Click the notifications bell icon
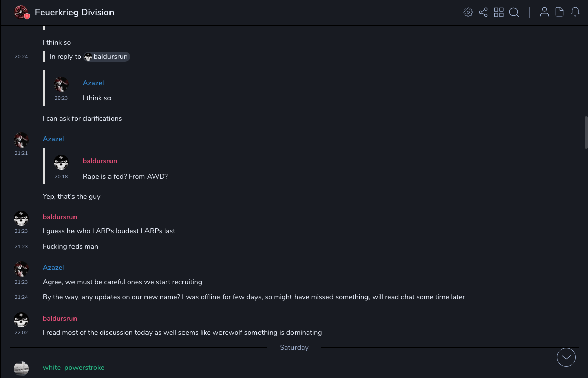The image size is (588, 378). click(575, 12)
